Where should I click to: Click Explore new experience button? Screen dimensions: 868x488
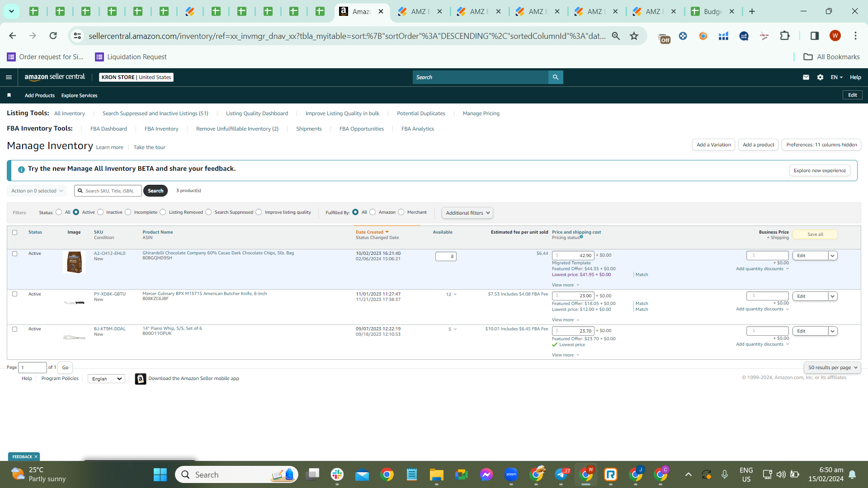pyautogui.click(x=820, y=170)
